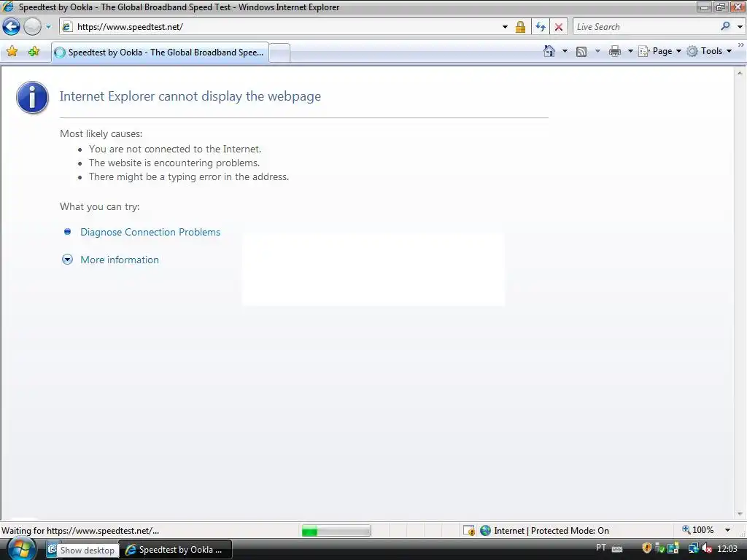Click the PT language indicator
The width and height of the screenshot is (747, 560).
click(x=601, y=548)
